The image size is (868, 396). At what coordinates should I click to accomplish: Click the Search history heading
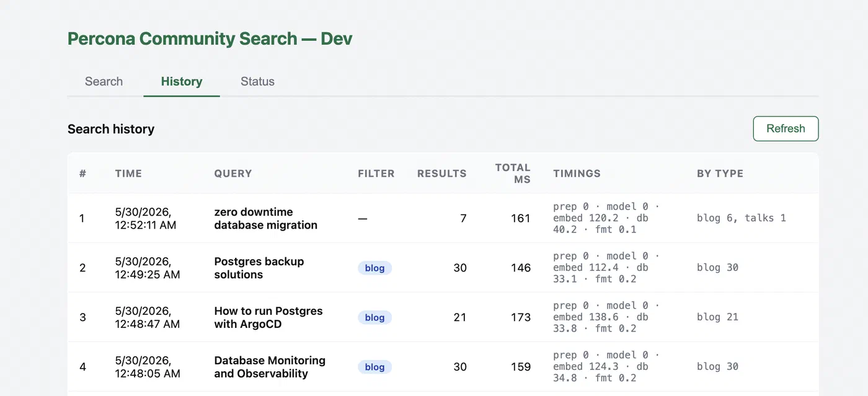click(x=111, y=129)
